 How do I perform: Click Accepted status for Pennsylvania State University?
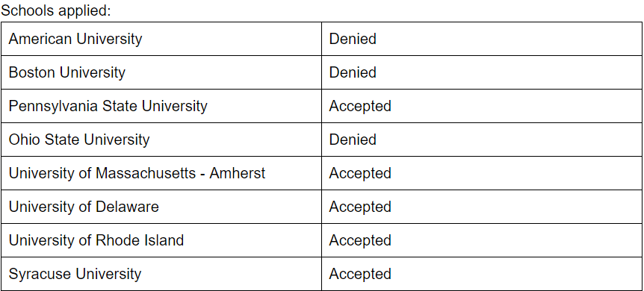click(360, 106)
